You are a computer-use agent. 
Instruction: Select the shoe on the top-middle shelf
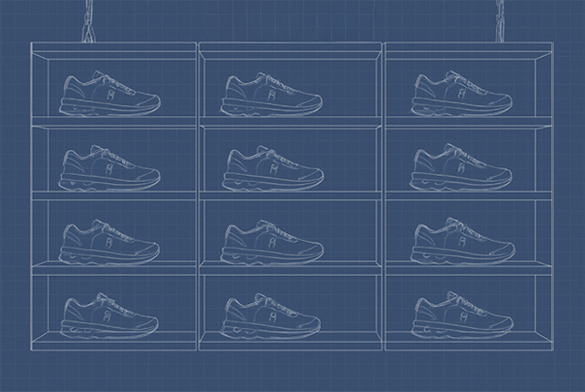click(271, 94)
